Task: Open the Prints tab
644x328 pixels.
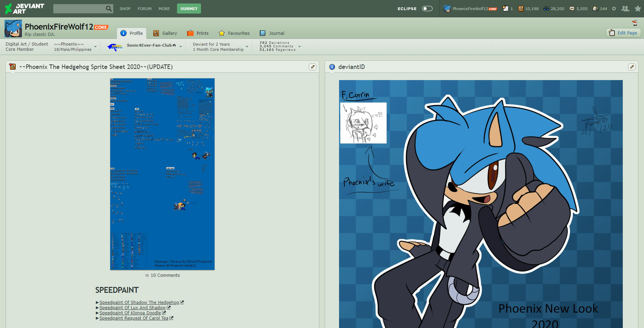Action: (198, 33)
